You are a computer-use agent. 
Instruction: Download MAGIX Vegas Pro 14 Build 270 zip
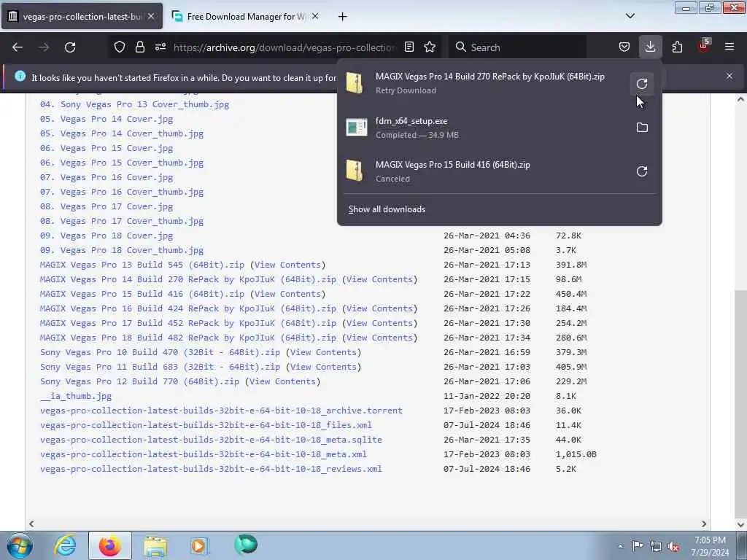click(x=188, y=279)
